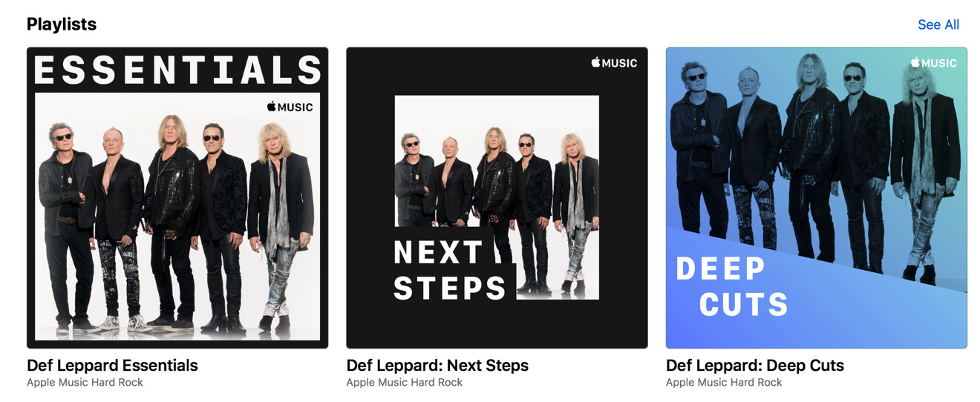Click the Def Leppard Essentials title

112,365
